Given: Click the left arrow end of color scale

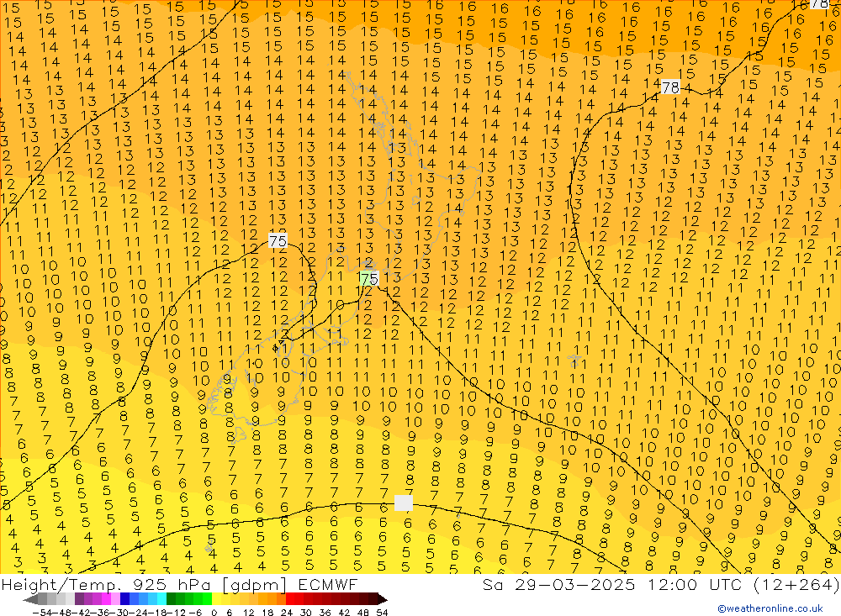Looking at the screenshot, I should (30, 599).
